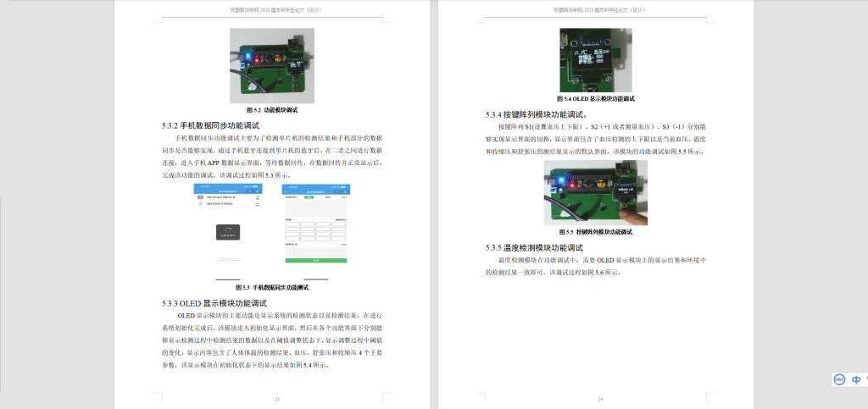Screen dimensions: 868x409
Task: Click the iFLY input method logo icon
Action: pos(839,379)
